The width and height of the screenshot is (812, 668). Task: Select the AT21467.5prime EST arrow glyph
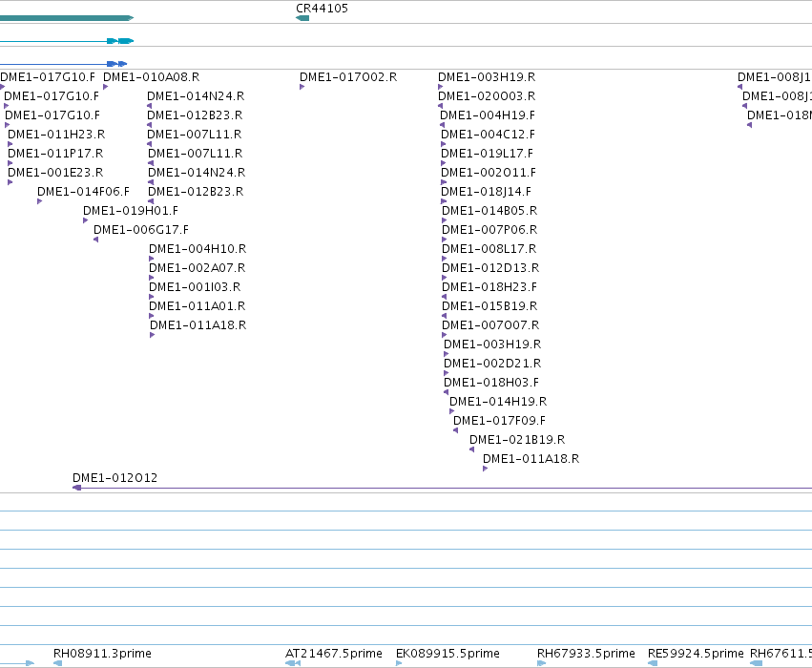(x=293, y=663)
